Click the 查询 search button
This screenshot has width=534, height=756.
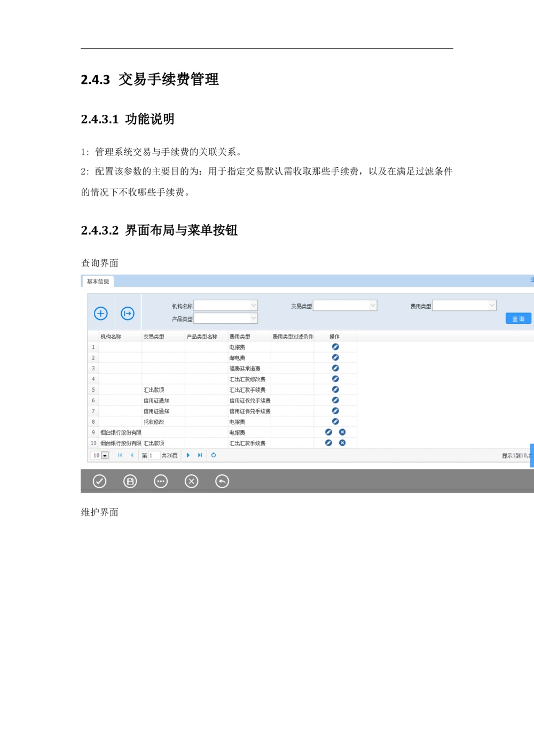[x=518, y=319]
